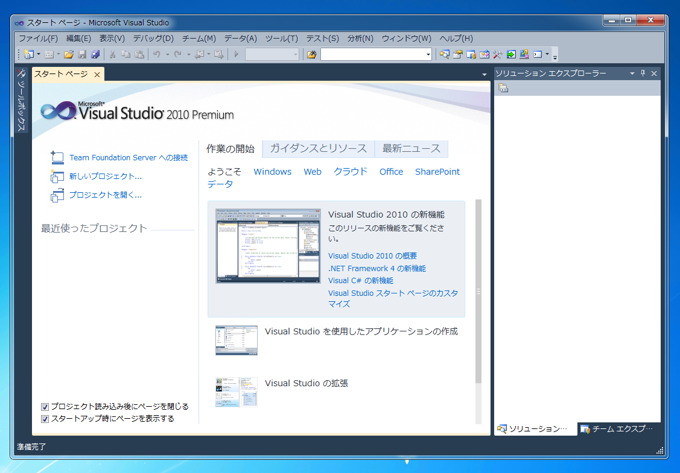
Task: Open the SharePoint category link
Action: (437, 172)
